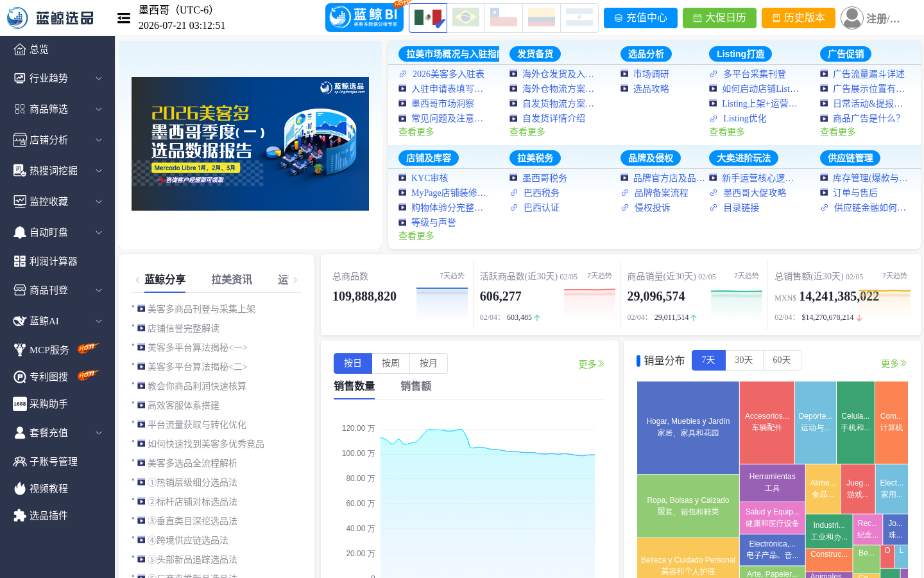Open the 总商品数 7天趋势 sparkline

click(442, 302)
